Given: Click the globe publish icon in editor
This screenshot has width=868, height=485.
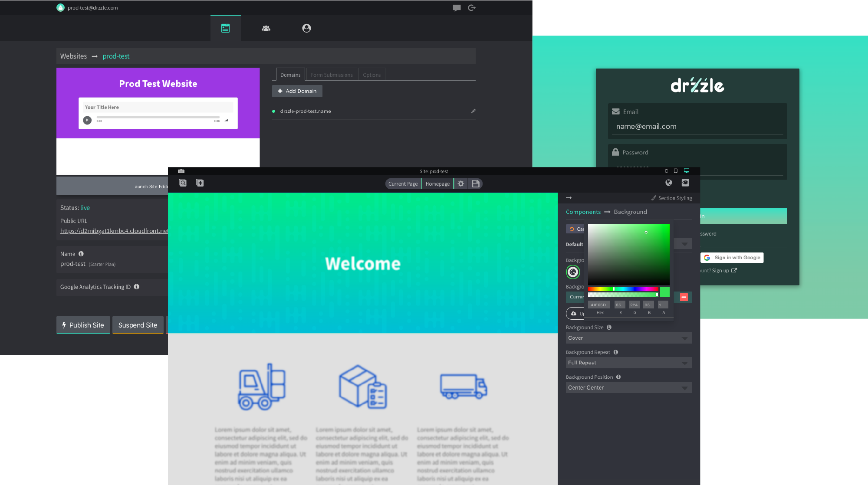Looking at the screenshot, I should tap(668, 183).
